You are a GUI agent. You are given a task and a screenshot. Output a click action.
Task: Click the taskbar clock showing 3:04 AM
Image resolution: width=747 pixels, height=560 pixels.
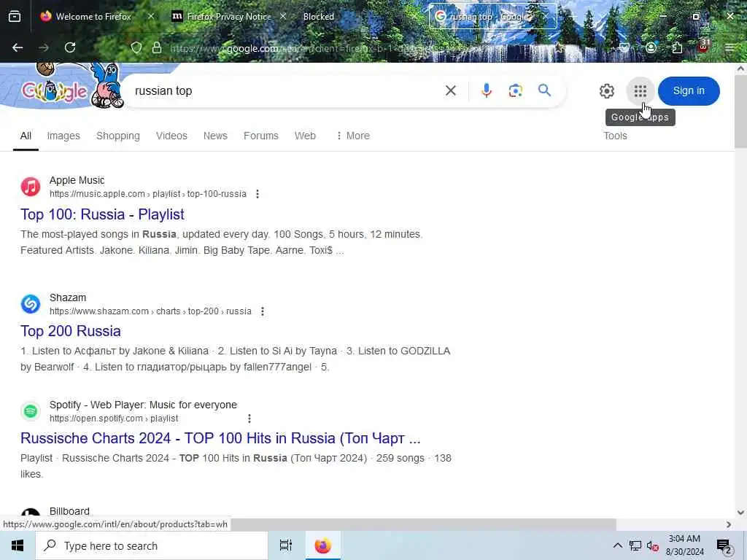point(684,545)
